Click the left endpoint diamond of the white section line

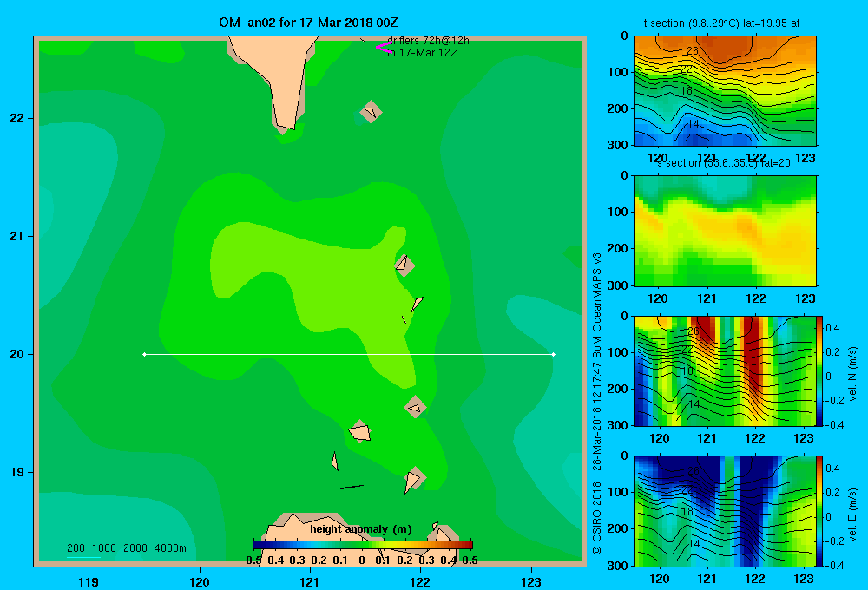(144, 354)
